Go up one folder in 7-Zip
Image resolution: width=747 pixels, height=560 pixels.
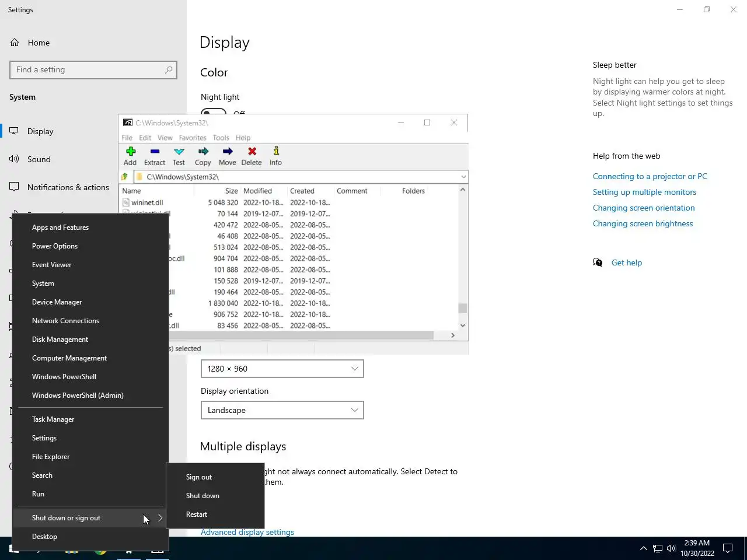(124, 177)
